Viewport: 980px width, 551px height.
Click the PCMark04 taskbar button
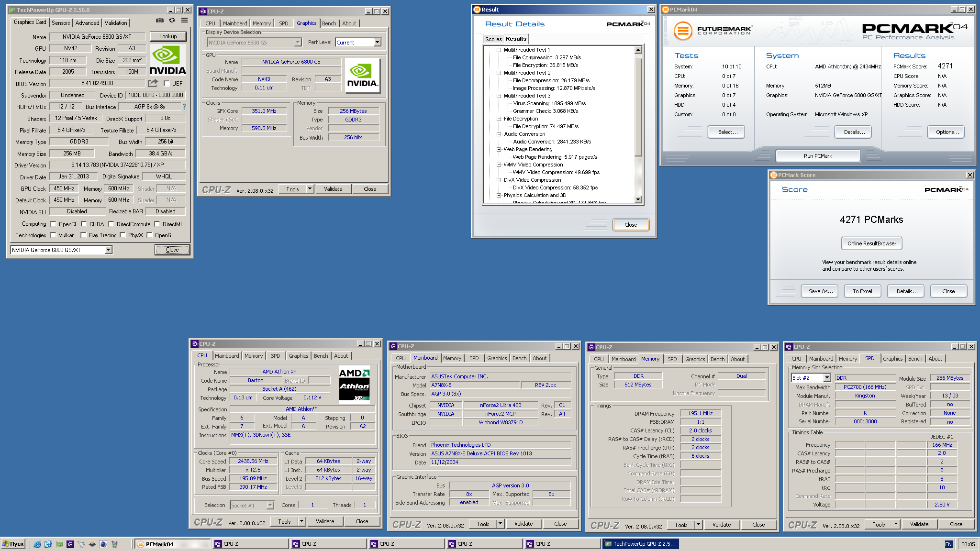(172, 544)
